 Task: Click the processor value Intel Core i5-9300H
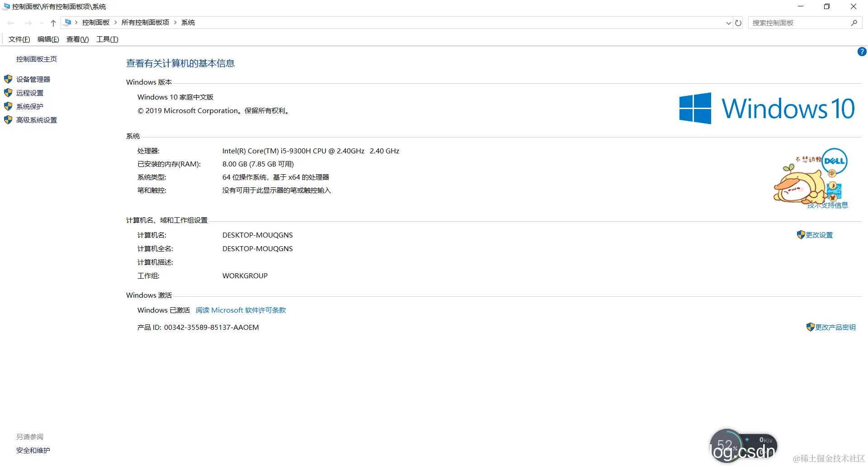pyautogui.click(x=311, y=151)
